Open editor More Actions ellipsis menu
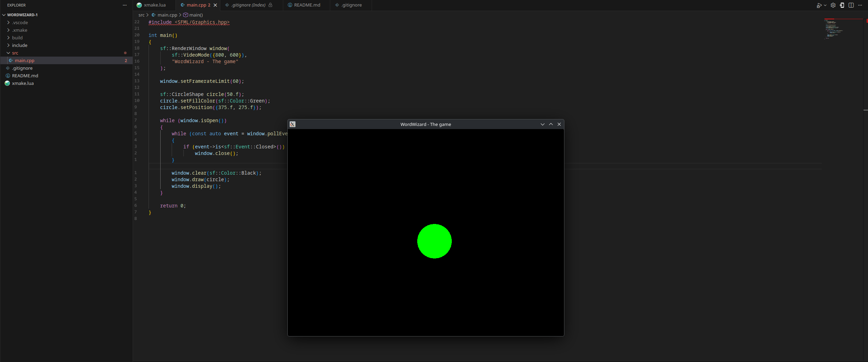 tap(860, 5)
